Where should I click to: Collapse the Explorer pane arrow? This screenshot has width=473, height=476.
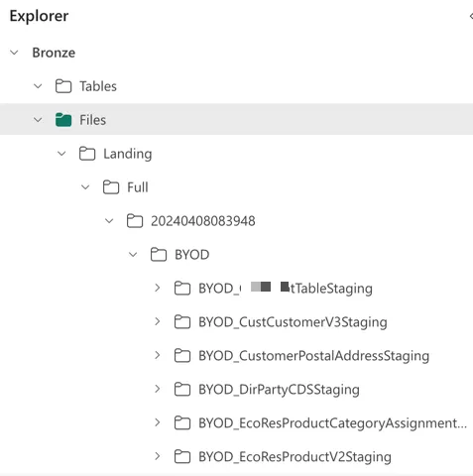(x=471, y=16)
